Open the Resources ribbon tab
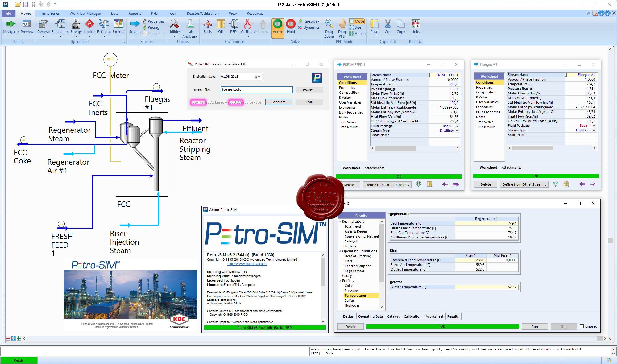Screen dimensions: 617x364 255,13
